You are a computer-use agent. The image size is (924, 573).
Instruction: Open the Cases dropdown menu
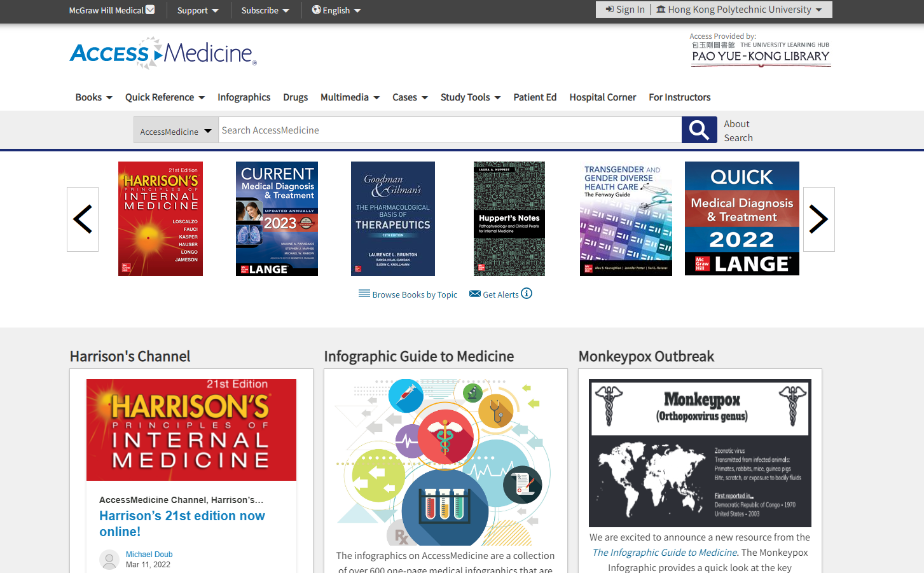click(x=410, y=97)
